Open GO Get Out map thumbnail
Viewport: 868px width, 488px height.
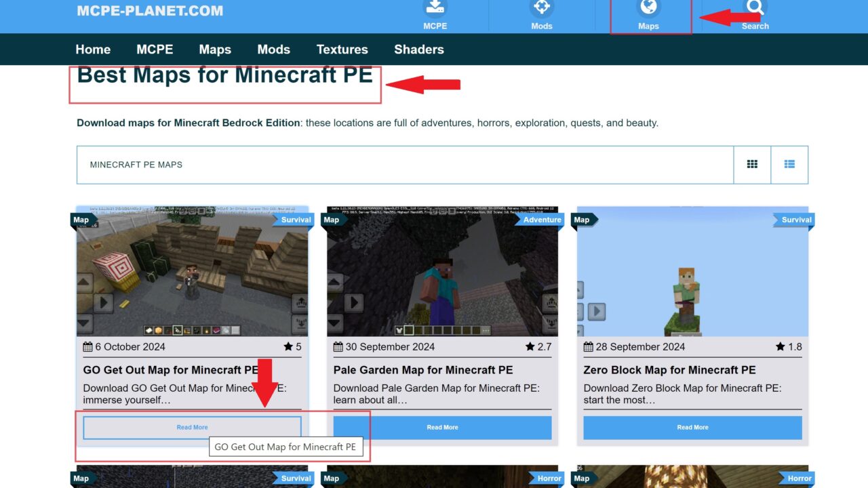(x=193, y=272)
